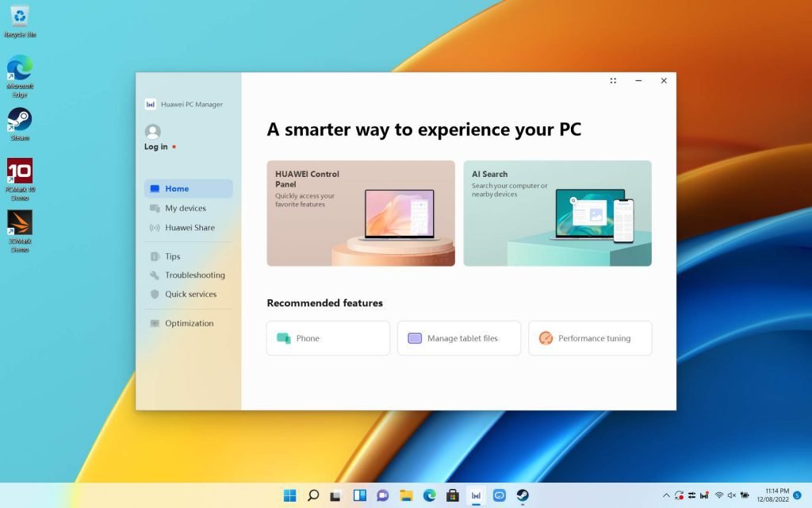Image resolution: width=812 pixels, height=508 pixels.
Task: Click the muted volume tray icon
Action: pyautogui.click(x=732, y=495)
